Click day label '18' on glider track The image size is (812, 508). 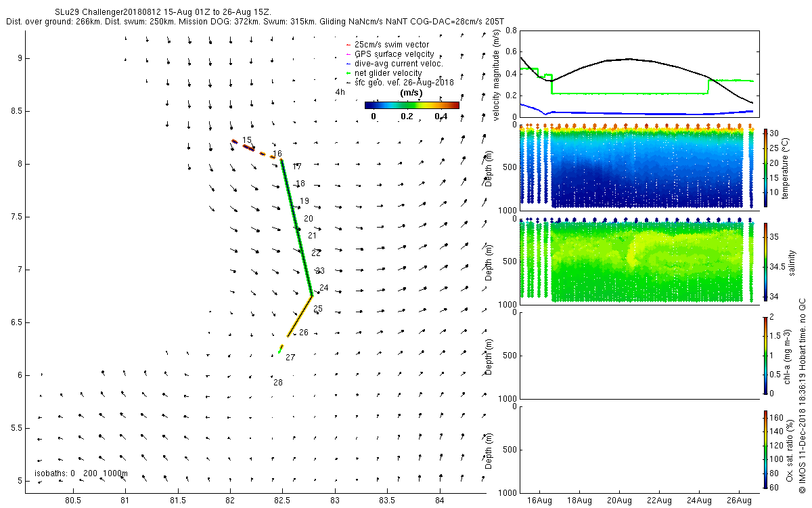pyautogui.click(x=300, y=184)
